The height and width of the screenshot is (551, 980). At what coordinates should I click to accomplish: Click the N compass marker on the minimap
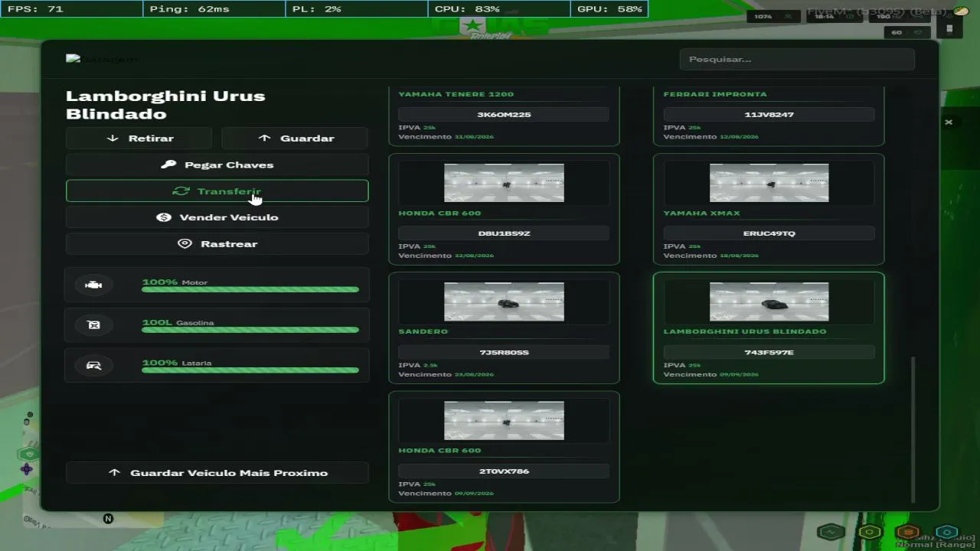point(108,519)
